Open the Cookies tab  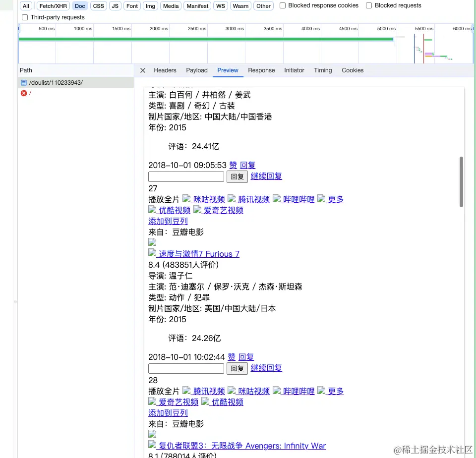353,70
